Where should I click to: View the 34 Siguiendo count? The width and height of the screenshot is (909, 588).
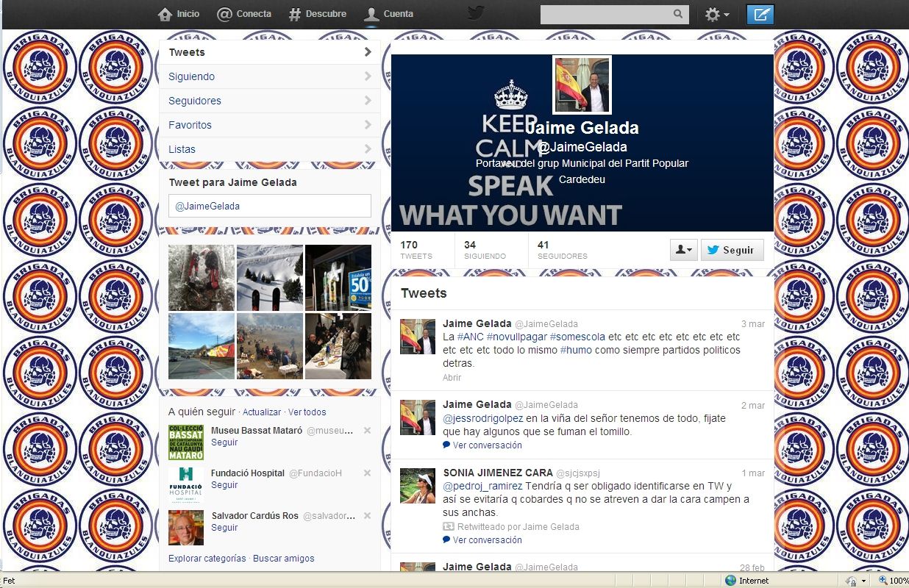[x=485, y=250]
